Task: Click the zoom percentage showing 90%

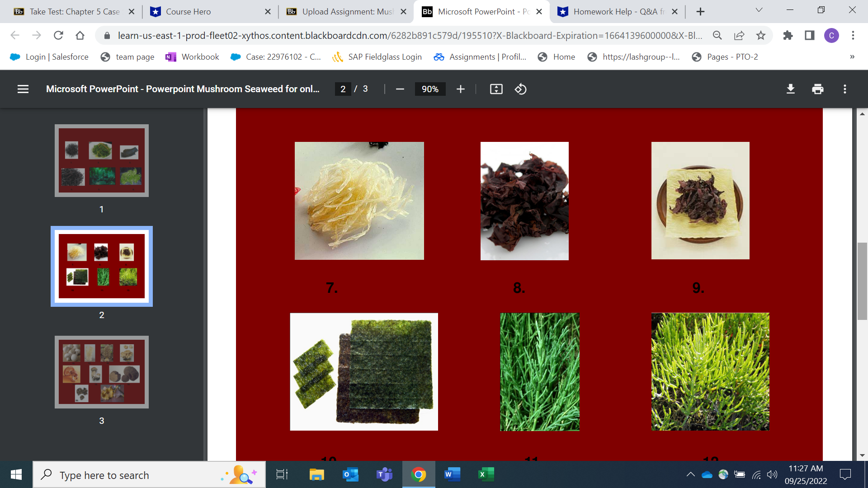Action: pos(429,89)
